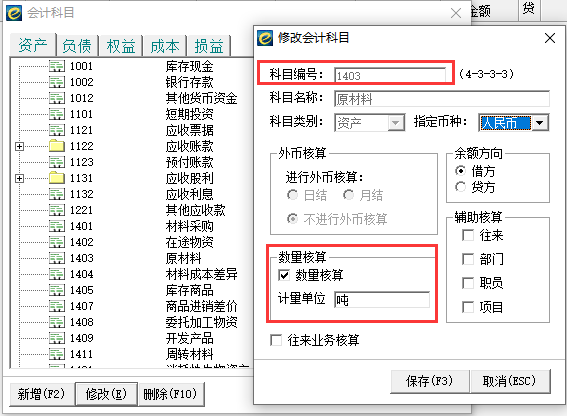
Task: Switch to the 成本 tab
Action: click(165, 46)
